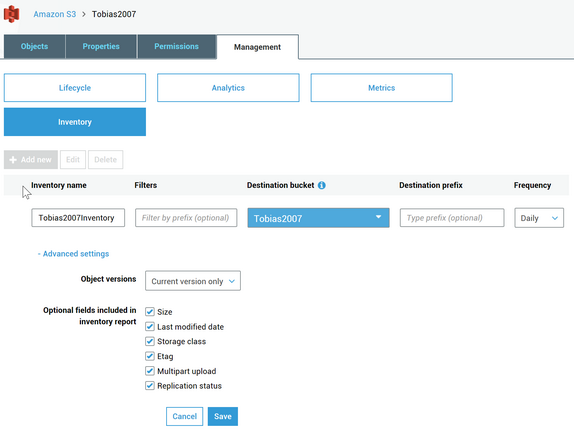Open the Tobias2007 destination bucket dropdown

pos(318,218)
